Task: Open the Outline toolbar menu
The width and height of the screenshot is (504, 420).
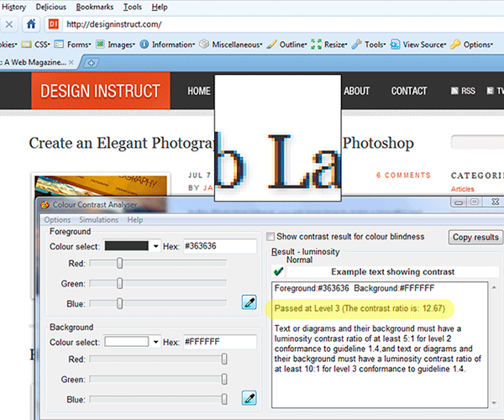Action: click(293, 45)
